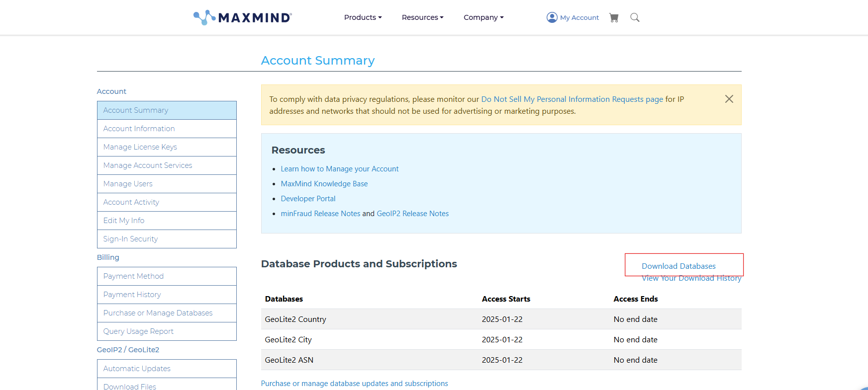
Task: View Your Download History link
Action: (691, 279)
